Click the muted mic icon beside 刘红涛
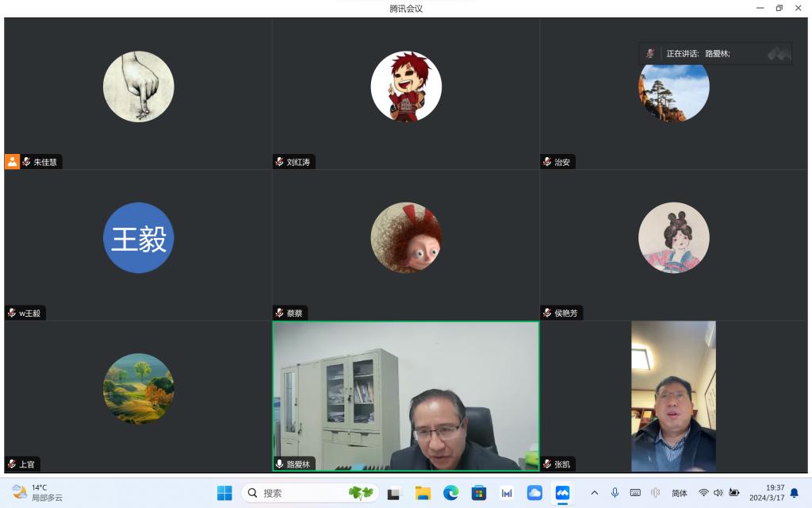 tap(280, 162)
